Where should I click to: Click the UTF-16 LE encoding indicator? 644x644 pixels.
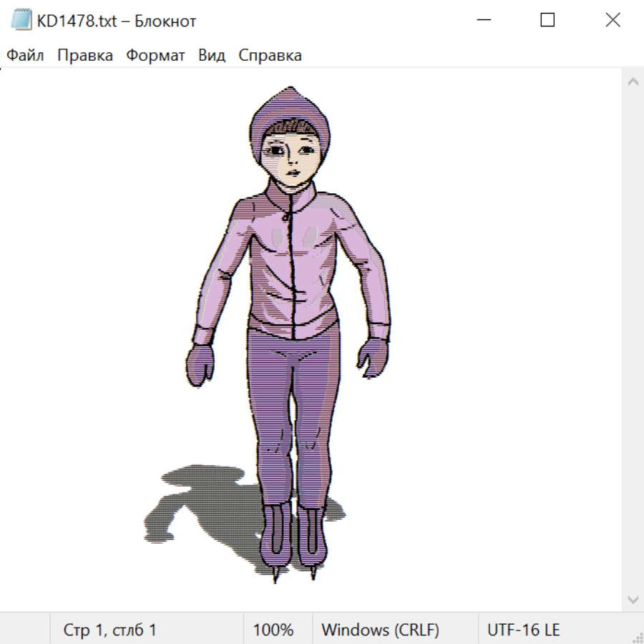[523, 630]
